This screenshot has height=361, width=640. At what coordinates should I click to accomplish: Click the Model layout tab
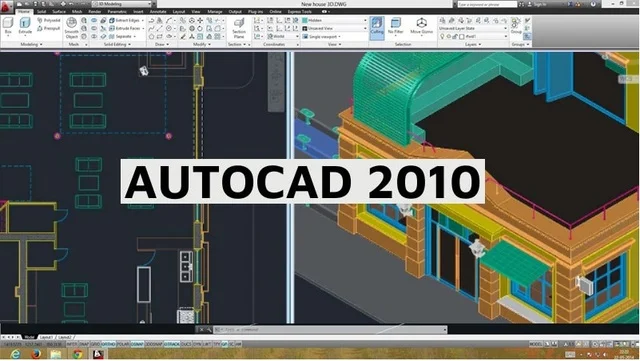tap(29, 337)
